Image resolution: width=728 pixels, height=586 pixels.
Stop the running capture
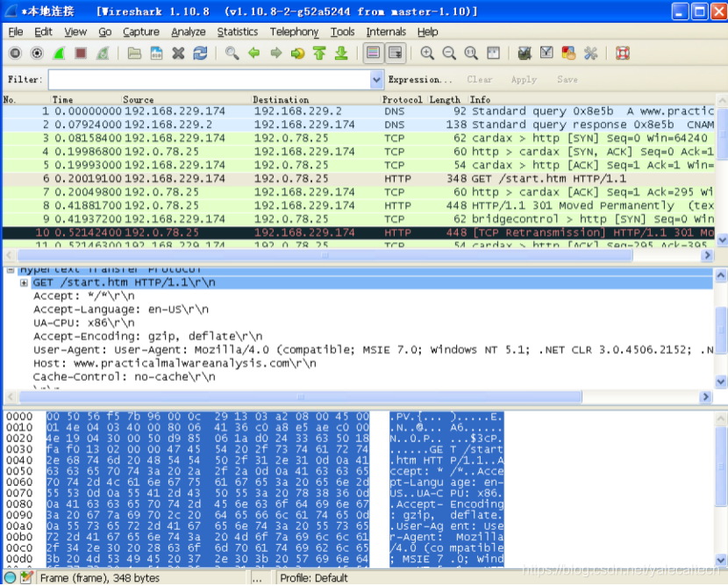[81, 53]
